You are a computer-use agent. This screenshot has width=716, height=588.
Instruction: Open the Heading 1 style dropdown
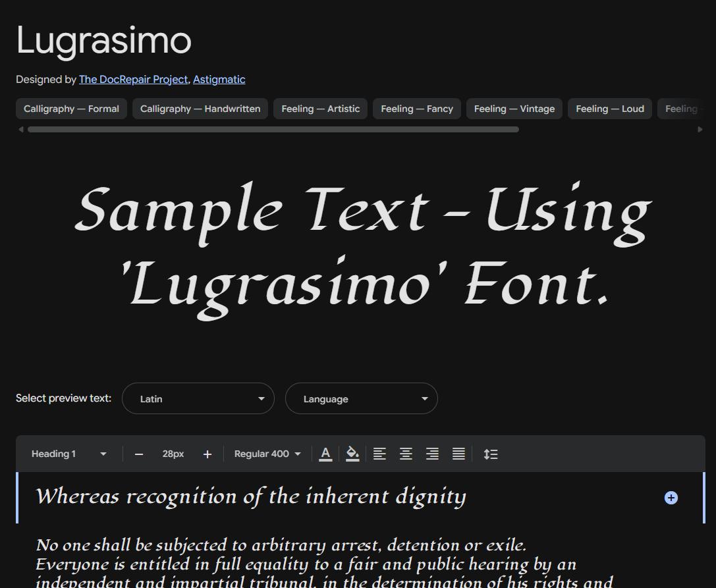pos(69,454)
